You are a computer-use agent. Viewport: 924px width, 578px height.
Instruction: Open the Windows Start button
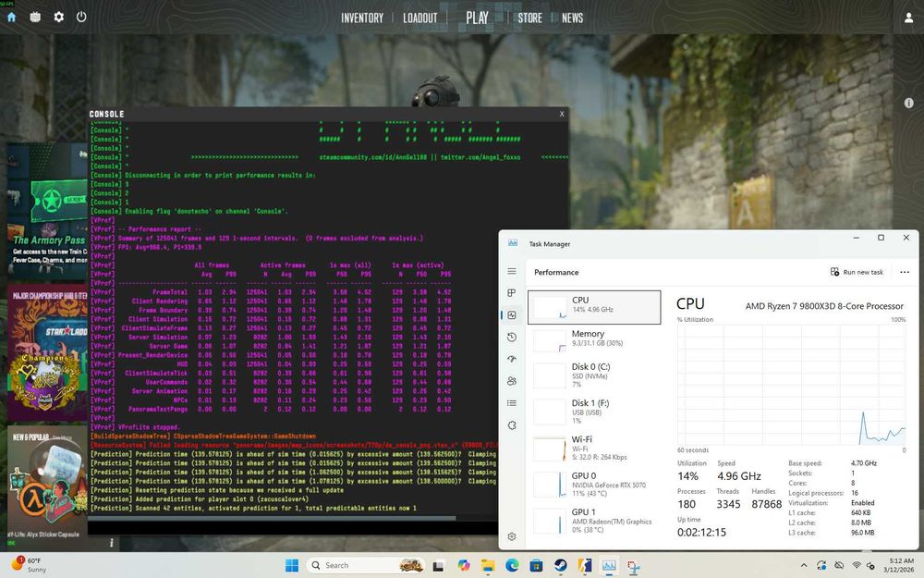pos(292,565)
